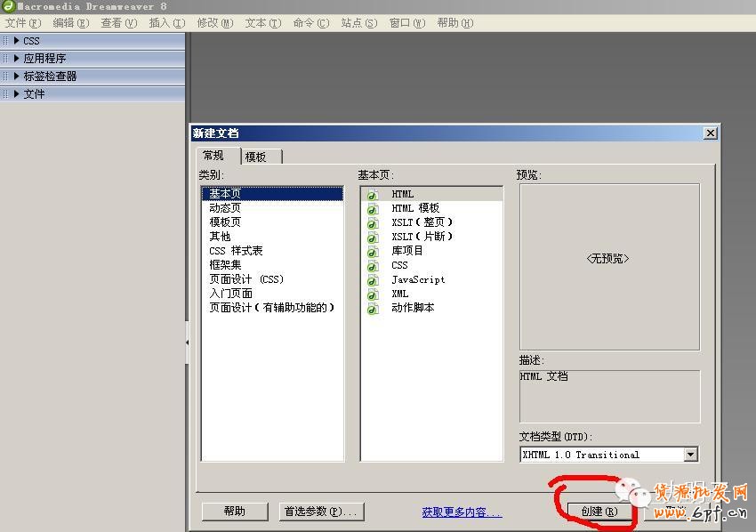Open the 修改(M) menu

click(215, 22)
